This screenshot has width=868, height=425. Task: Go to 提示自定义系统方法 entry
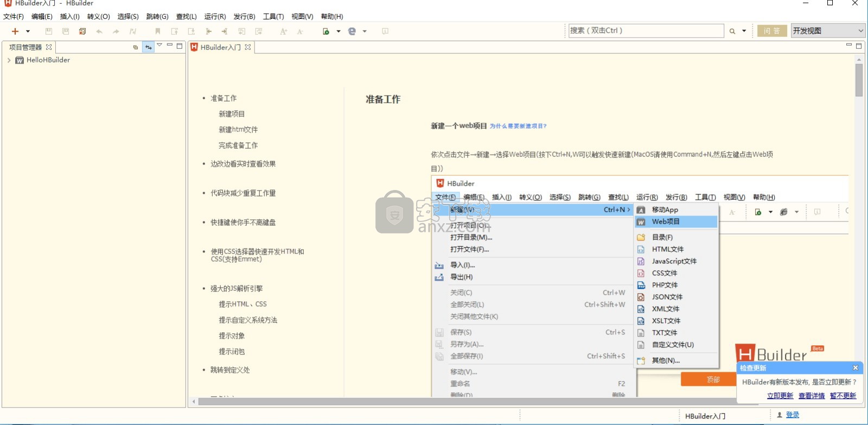tap(248, 320)
